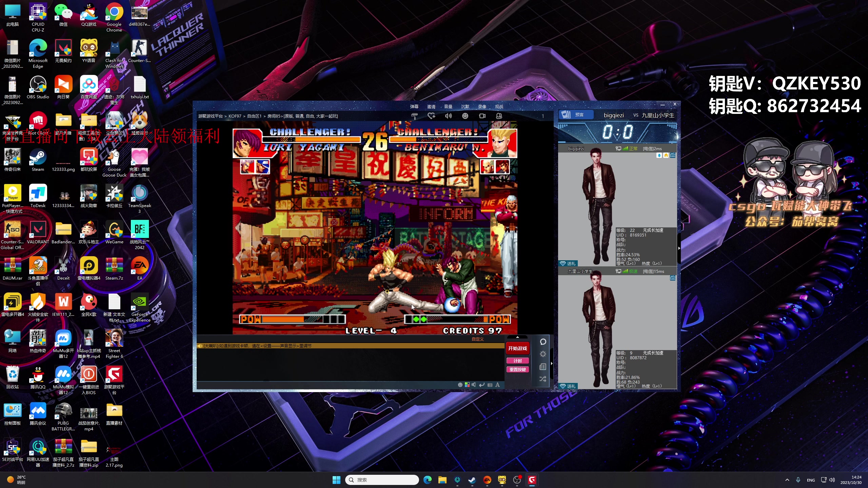
Task: Click 九里山小学生 character avatar image
Action: point(599,329)
